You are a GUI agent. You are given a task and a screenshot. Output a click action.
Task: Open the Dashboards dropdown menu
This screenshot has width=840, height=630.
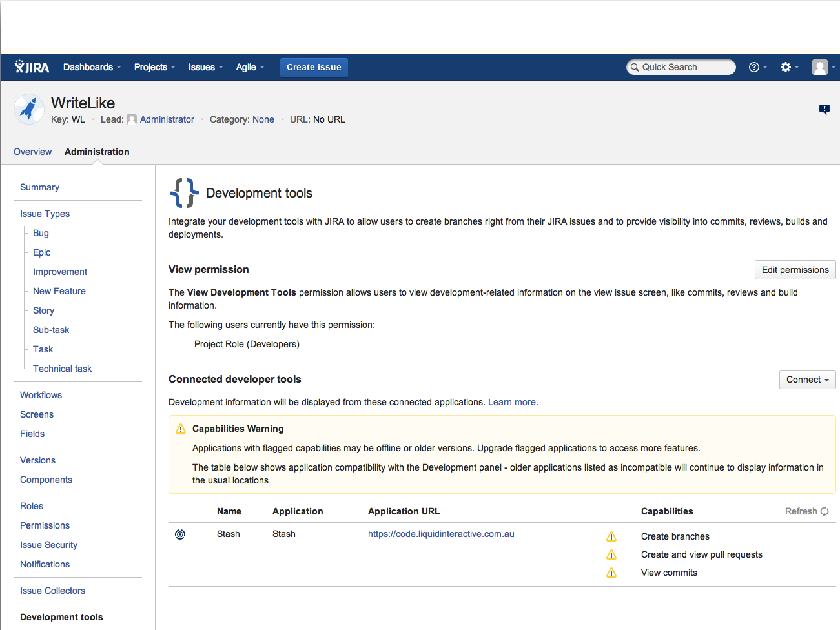click(x=92, y=67)
